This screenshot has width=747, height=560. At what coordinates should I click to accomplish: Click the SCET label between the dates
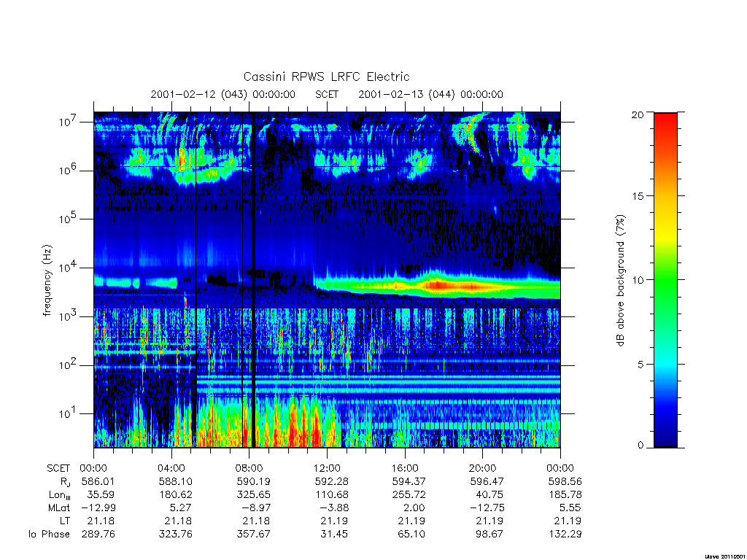click(x=327, y=94)
